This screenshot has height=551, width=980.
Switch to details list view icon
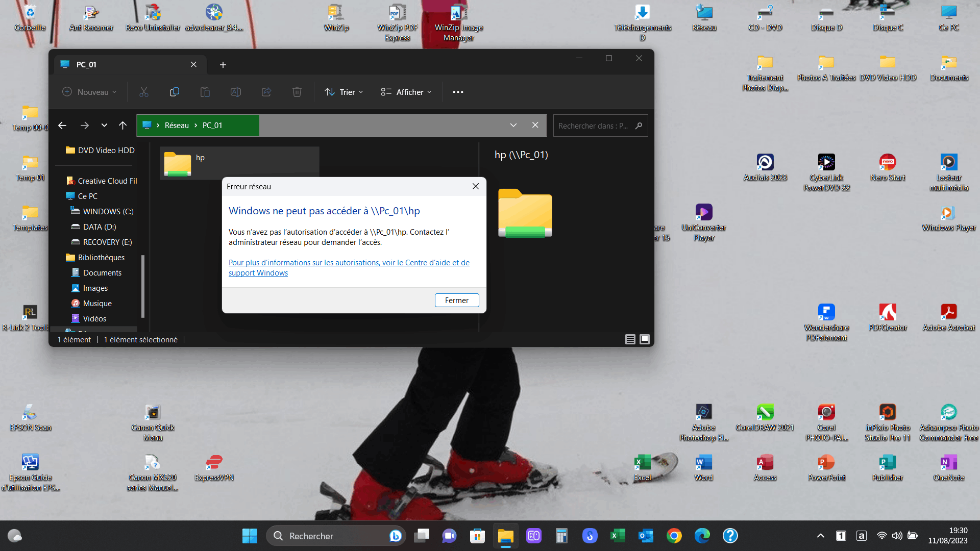click(630, 339)
